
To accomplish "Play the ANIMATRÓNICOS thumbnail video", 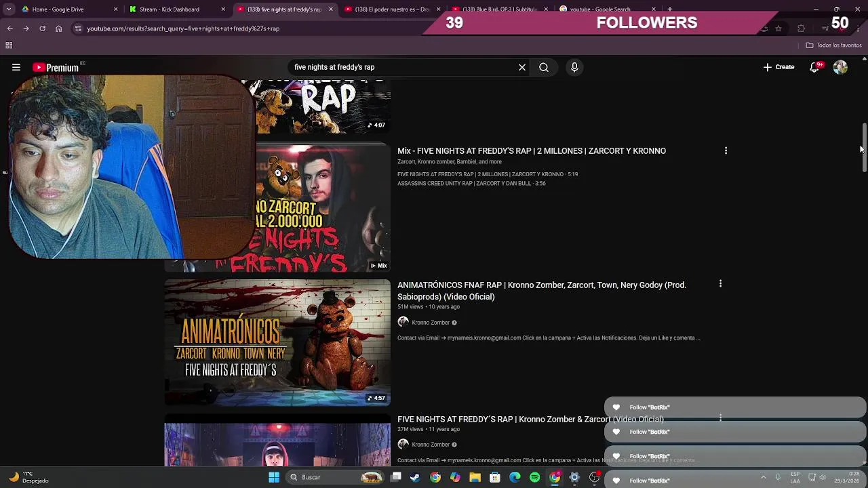I will pyautogui.click(x=277, y=342).
